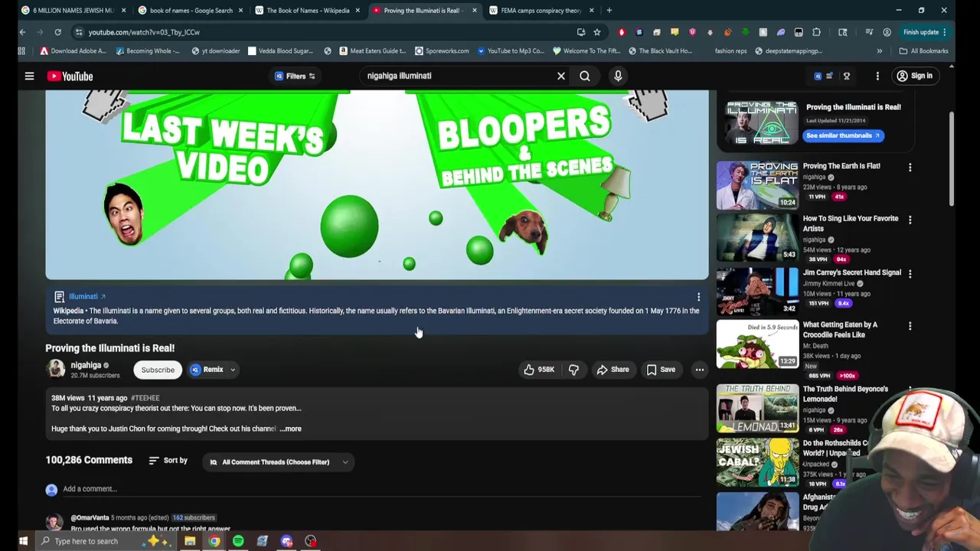980x551 pixels.
Task: Open Filters toggle in search bar
Action: point(295,76)
